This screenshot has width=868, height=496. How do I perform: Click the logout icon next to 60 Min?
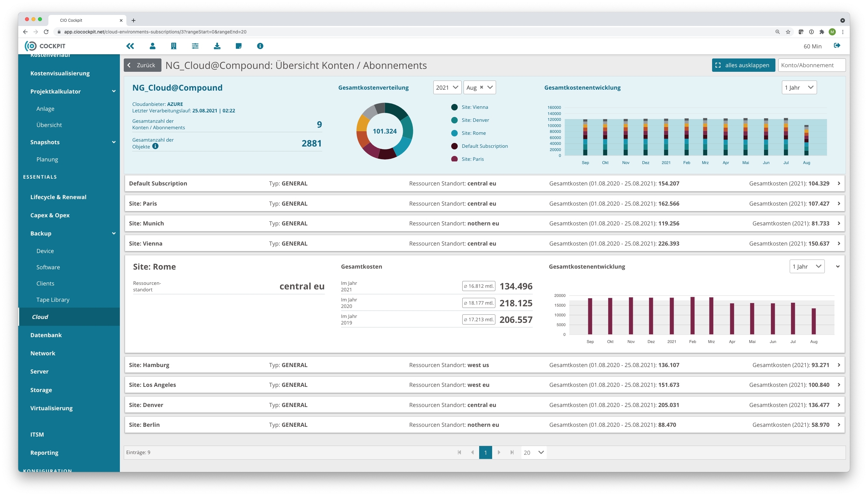point(837,46)
